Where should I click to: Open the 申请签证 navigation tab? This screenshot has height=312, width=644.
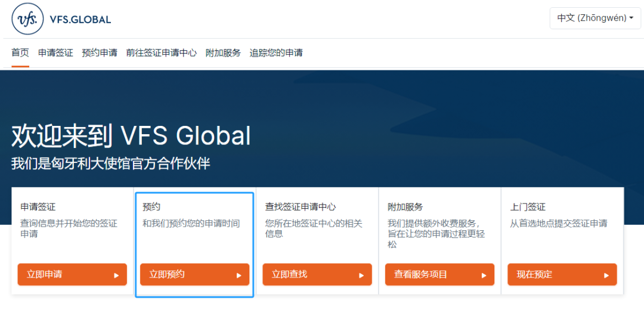pyautogui.click(x=55, y=53)
